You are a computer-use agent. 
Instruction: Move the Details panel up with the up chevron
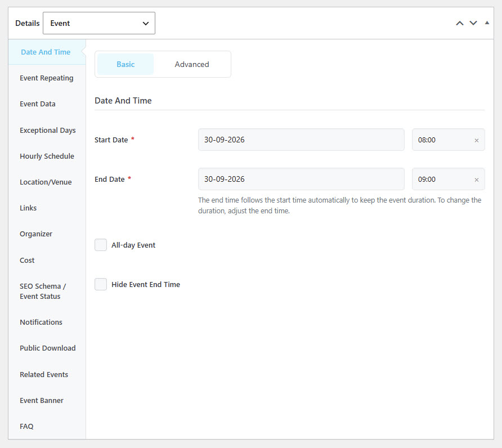(x=460, y=23)
